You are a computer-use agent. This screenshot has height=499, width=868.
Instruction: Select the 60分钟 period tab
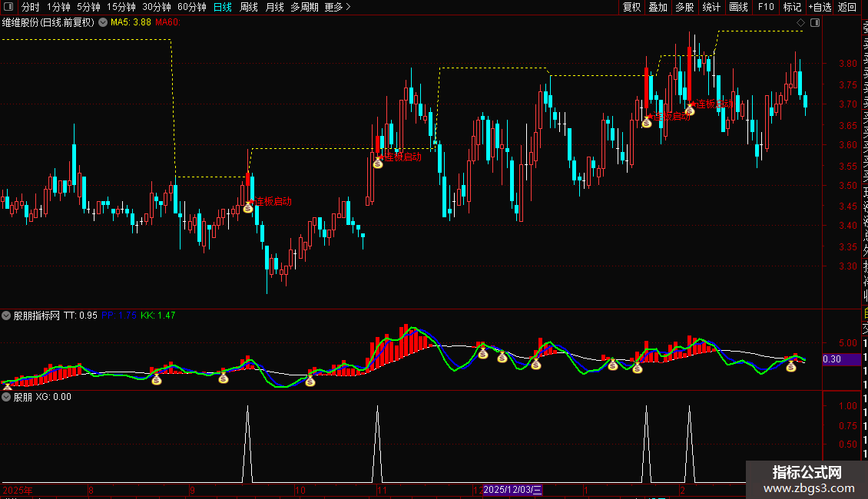coord(191,7)
